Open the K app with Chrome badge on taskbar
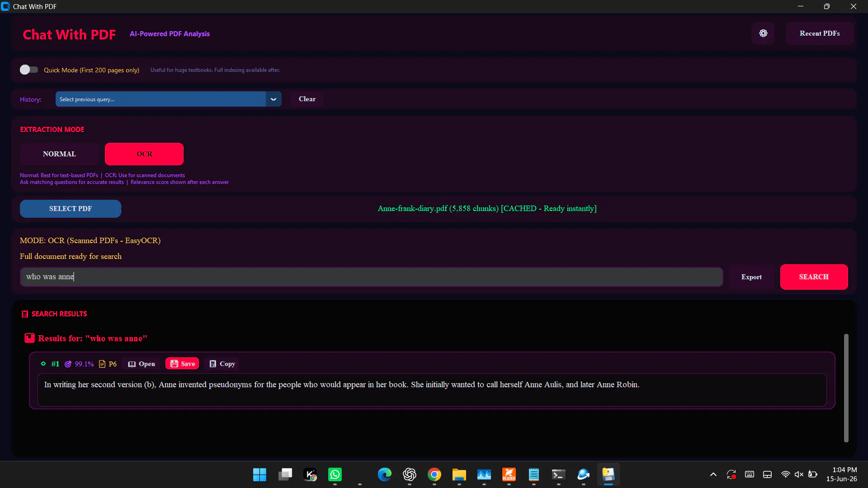 tap(310, 475)
